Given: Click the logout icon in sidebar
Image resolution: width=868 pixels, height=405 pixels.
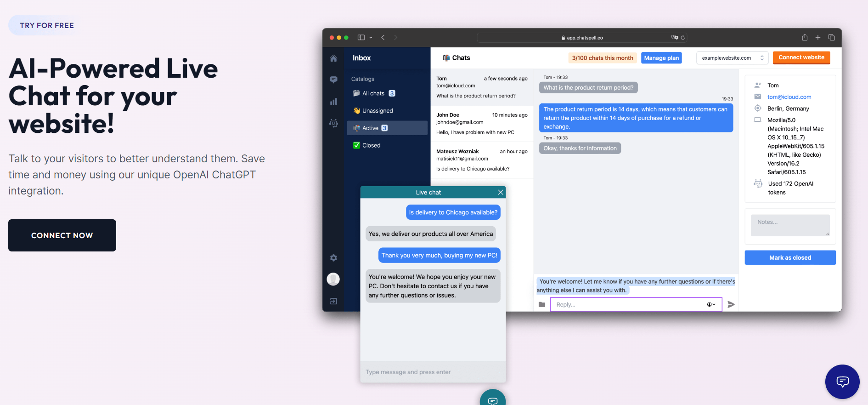Looking at the screenshot, I should (x=333, y=301).
